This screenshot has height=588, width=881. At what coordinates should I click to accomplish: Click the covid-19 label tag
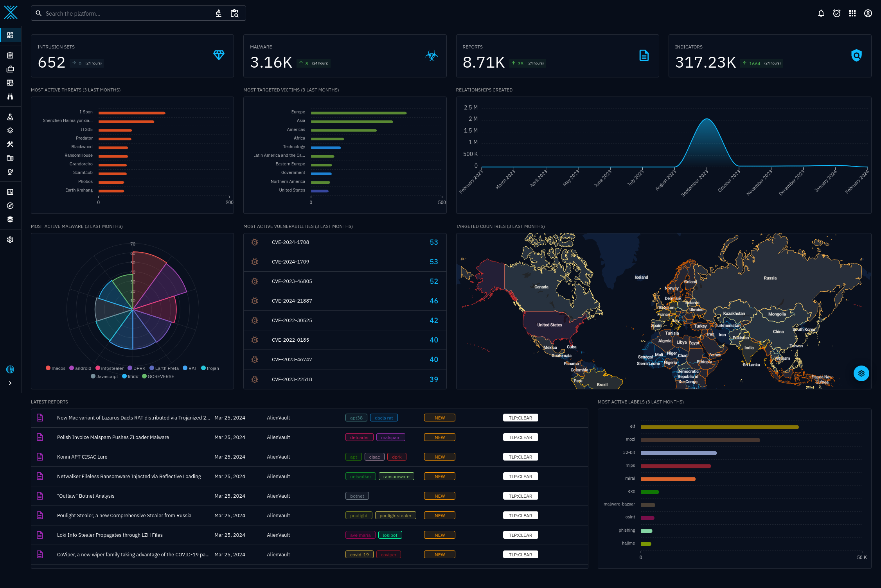(x=360, y=554)
